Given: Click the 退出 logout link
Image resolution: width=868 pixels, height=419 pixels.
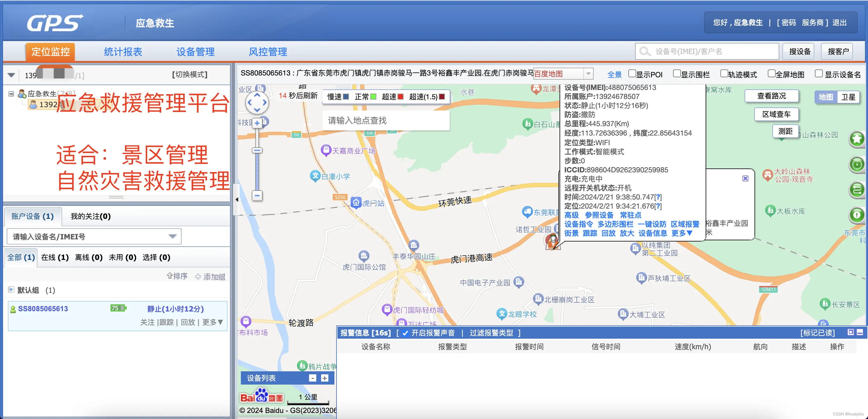Looking at the screenshot, I should (839, 23).
